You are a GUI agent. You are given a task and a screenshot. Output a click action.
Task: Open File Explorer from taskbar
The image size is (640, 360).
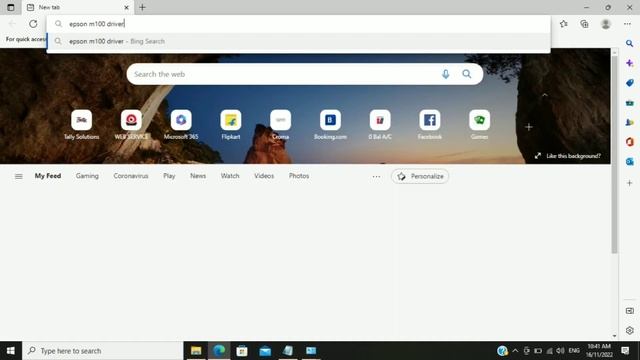tap(196, 351)
